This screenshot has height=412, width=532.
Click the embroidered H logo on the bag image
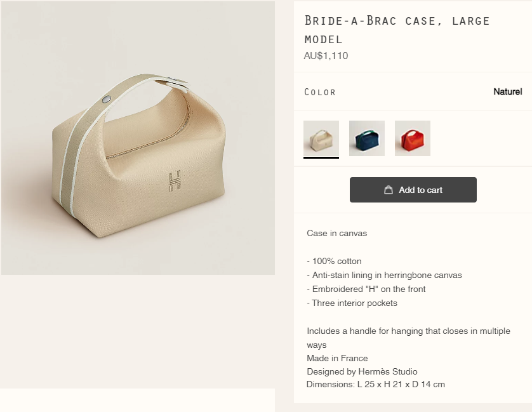click(x=175, y=181)
